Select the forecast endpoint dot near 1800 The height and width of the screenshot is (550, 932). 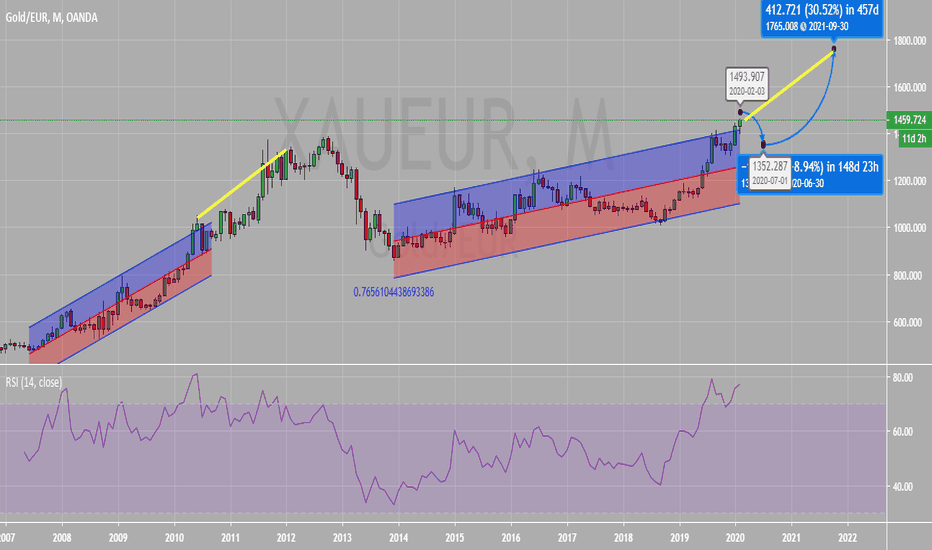(x=834, y=49)
